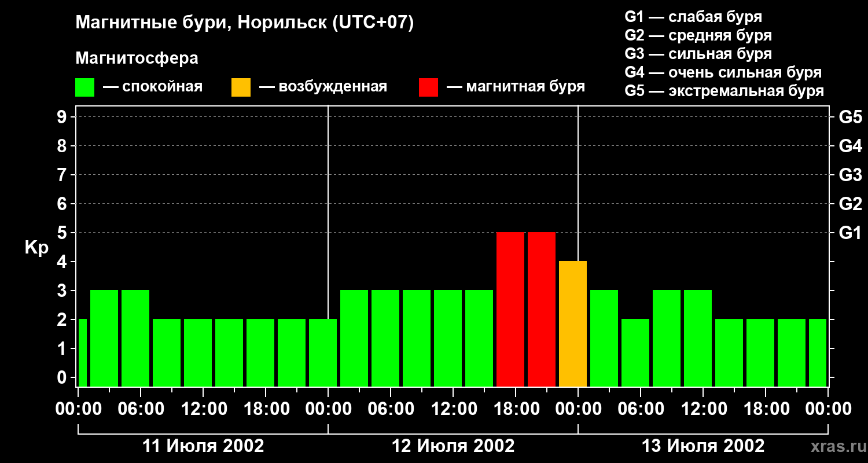
Task: Click the '12:00' time label for 11 Июля
Action: click(203, 409)
